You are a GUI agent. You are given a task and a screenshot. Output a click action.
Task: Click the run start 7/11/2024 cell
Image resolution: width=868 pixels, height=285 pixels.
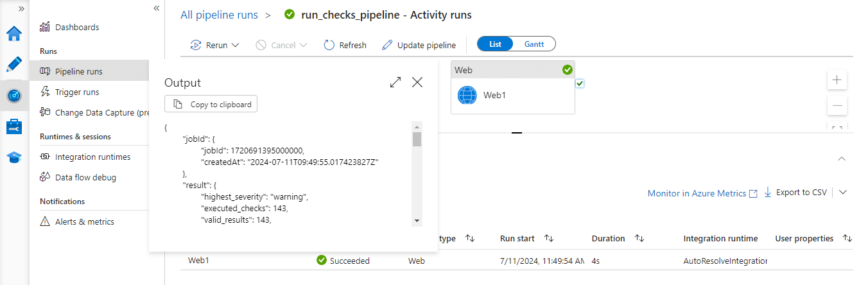tap(542, 261)
